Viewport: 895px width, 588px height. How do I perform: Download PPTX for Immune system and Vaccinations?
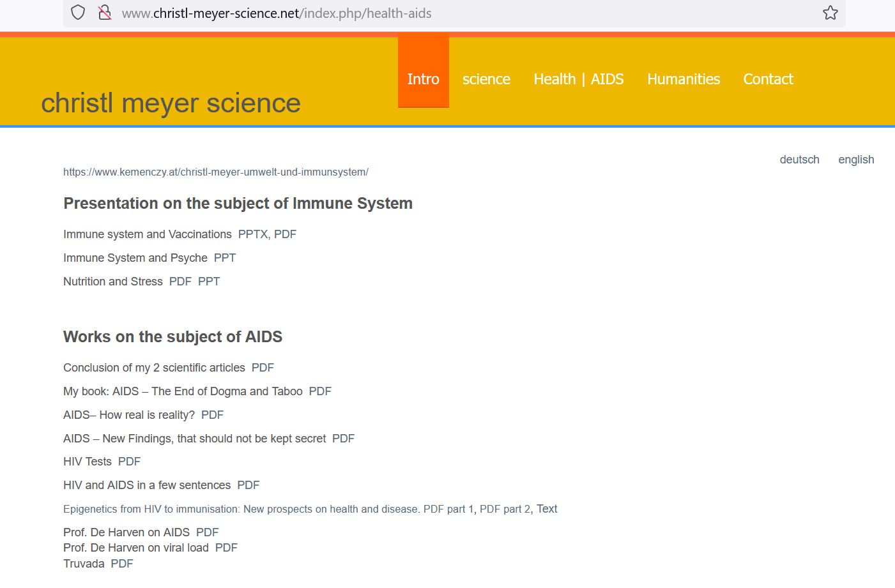(x=252, y=234)
